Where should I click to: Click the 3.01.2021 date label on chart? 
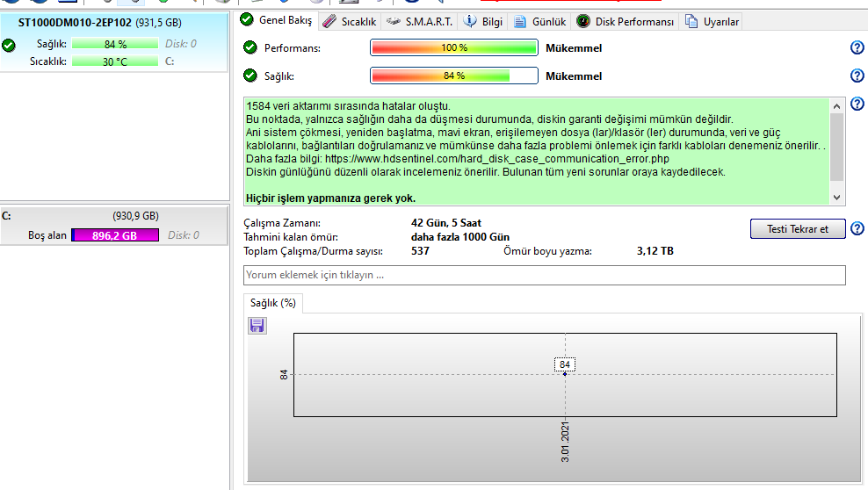click(565, 442)
